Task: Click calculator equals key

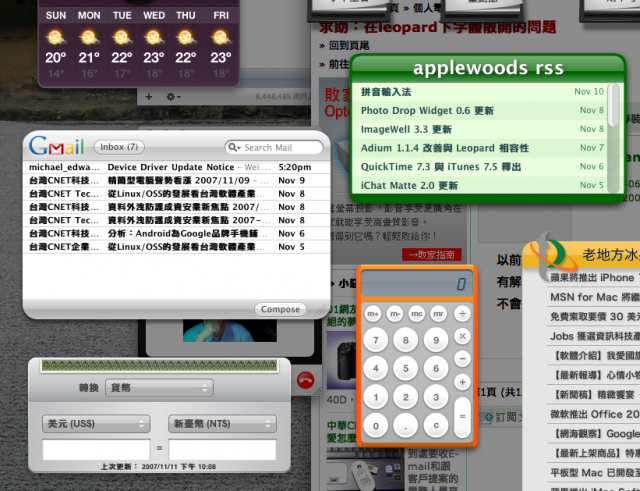Action: click(462, 417)
